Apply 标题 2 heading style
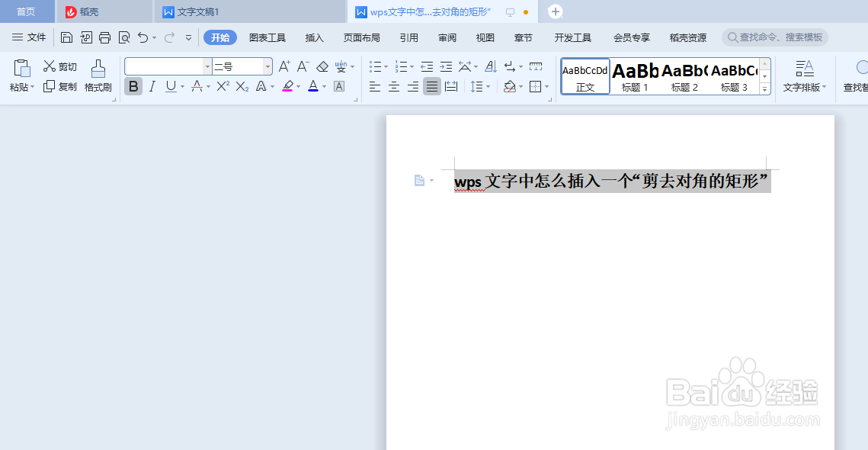Screen dimensions: 868x450 [x=685, y=76]
